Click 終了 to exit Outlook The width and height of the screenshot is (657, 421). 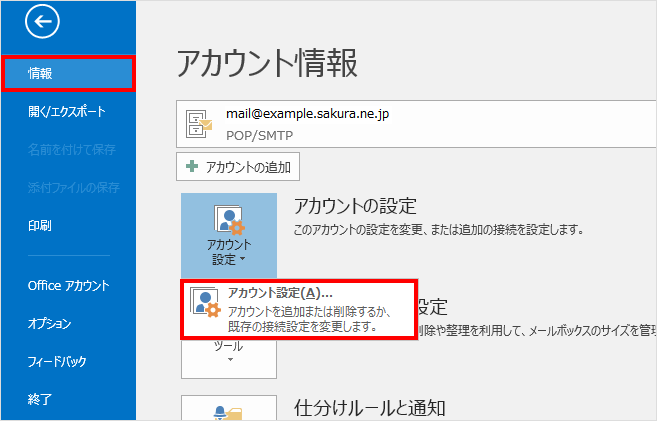tap(40, 399)
